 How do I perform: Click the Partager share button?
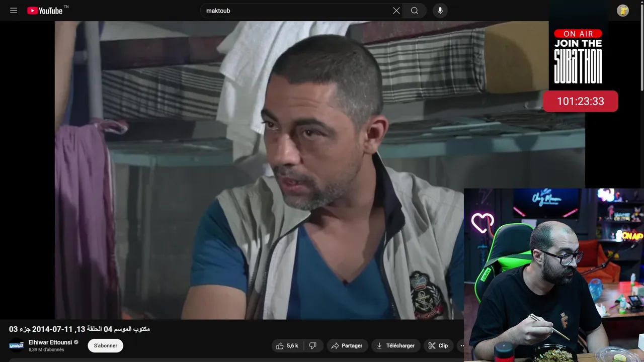tap(347, 346)
